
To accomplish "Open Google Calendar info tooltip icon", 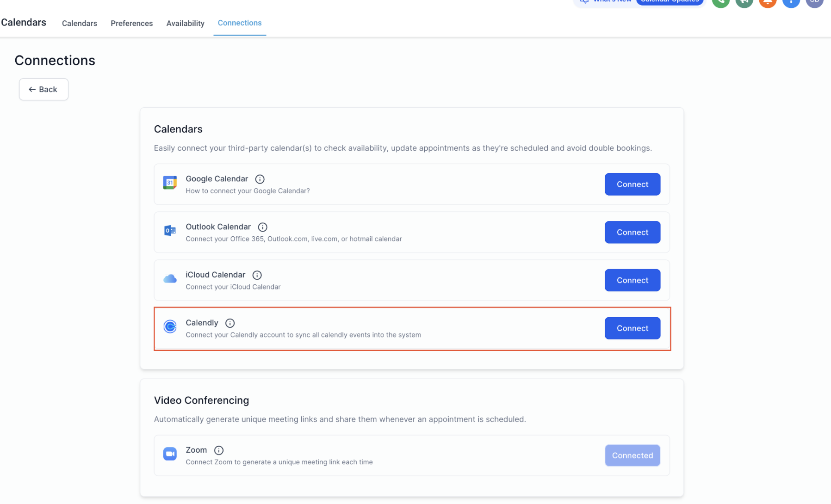I will click(260, 179).
